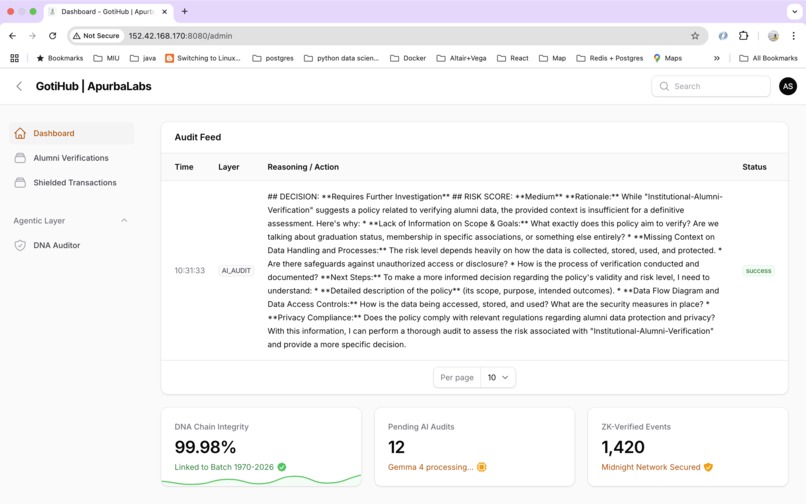Click the Shielded Transactions stack icon

pyautogui.click(x=20, y=183)
